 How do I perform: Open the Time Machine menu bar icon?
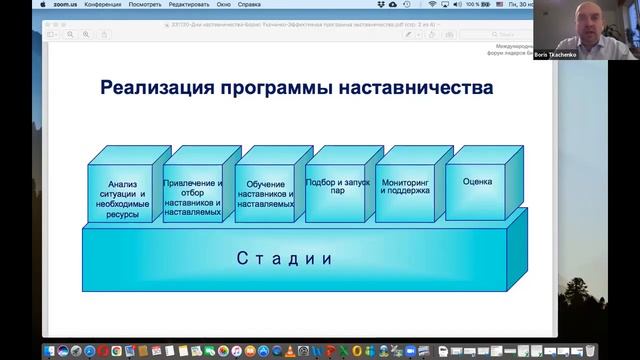[x=407, y=4]
